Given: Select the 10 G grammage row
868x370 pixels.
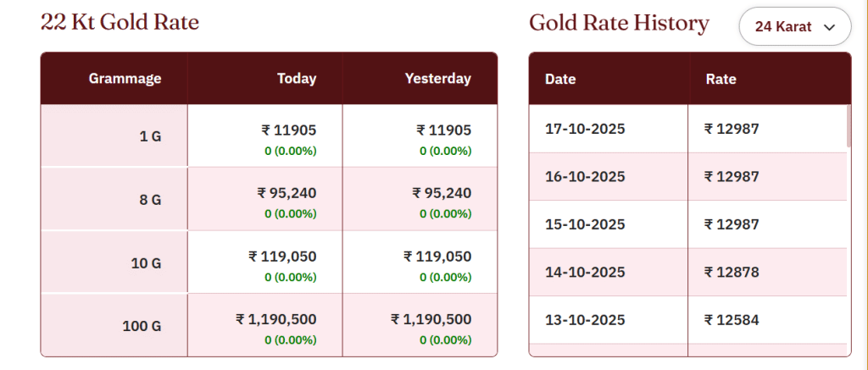Looking at the screenshot, I should [146, 263].
